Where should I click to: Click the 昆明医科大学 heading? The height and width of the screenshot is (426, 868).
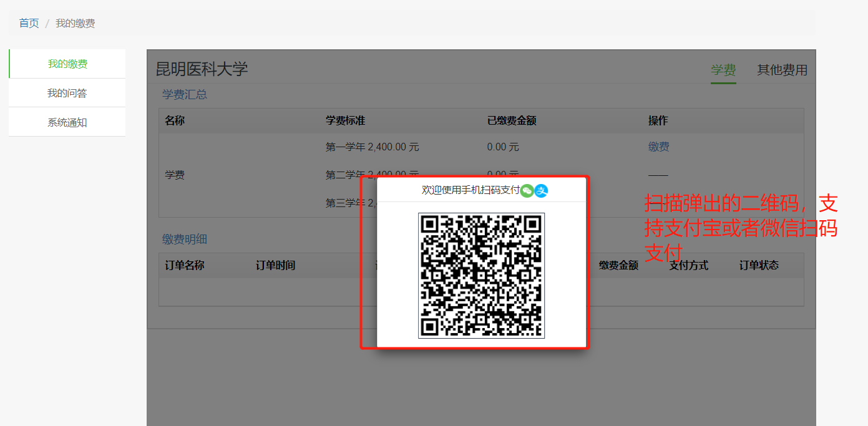(x=202, y=69)
